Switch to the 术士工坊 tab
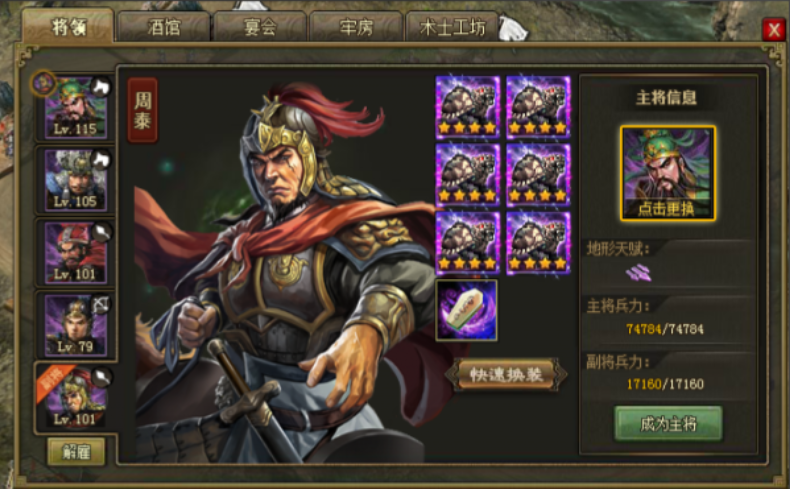 tap(452, 27)
